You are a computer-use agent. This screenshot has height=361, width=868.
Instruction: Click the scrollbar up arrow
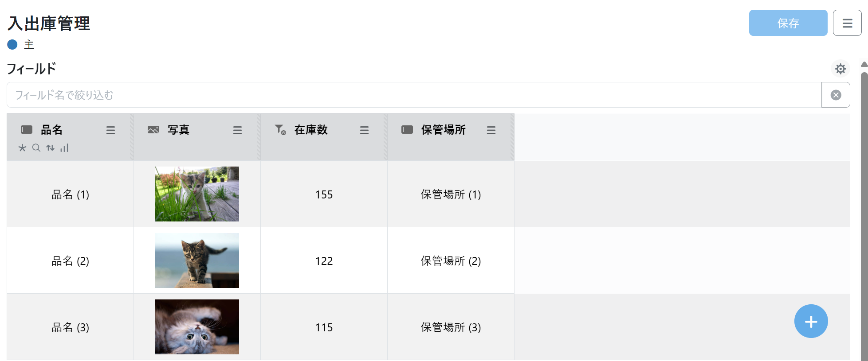(x=864, y=65)
